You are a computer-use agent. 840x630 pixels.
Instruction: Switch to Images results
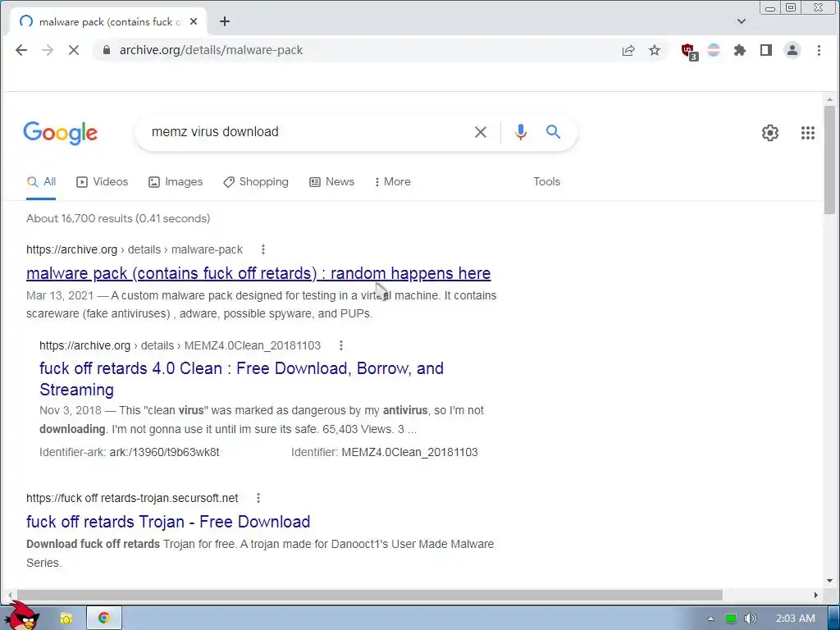point(176,181)
